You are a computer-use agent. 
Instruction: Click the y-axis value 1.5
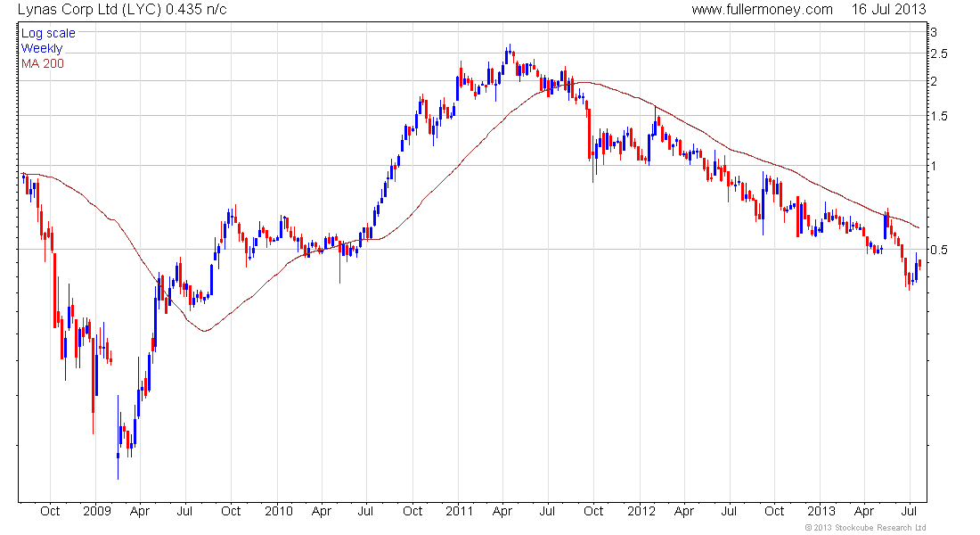[939, 116]
